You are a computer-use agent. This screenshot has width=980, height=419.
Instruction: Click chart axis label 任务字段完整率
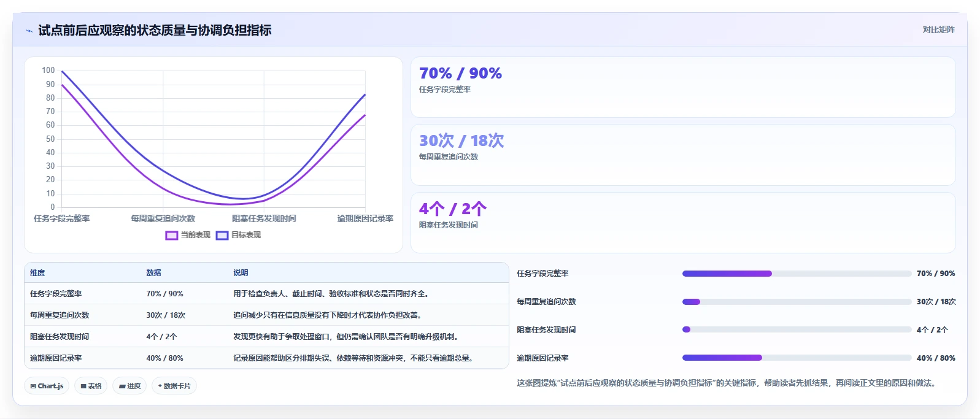tap(62, 218)
